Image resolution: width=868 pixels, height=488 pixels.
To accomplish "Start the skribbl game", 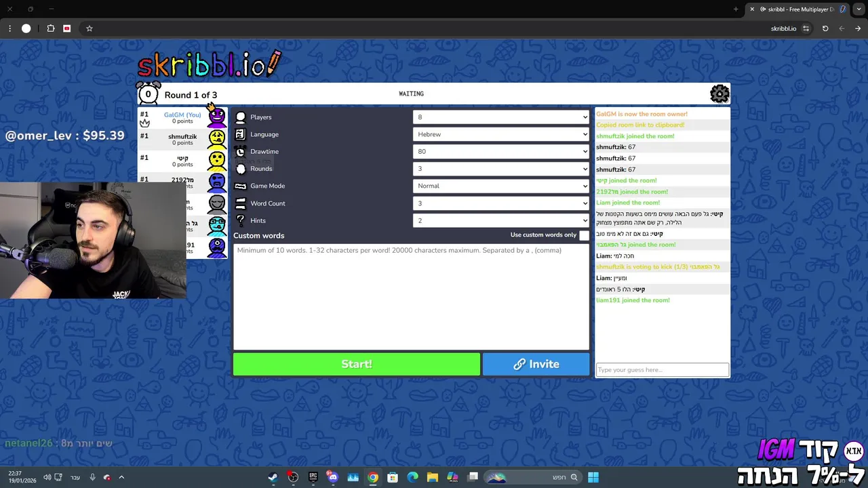I will (357, 364).
